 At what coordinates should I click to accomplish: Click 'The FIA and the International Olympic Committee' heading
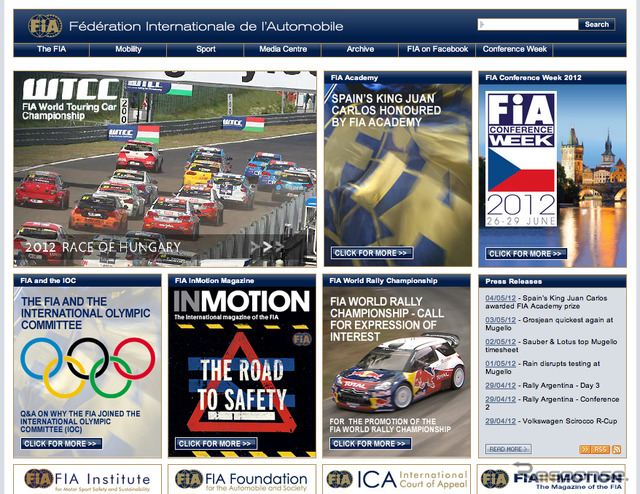[x=86, y=313]
